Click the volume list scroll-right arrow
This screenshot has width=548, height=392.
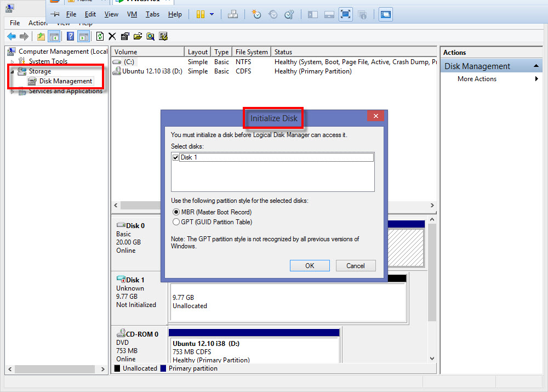pos(432,205)
